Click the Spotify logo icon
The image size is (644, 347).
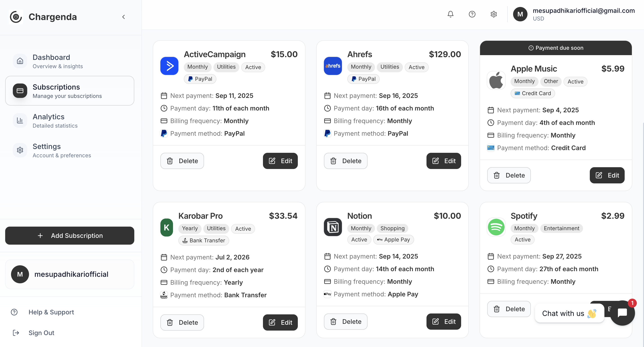pos(496,227)
